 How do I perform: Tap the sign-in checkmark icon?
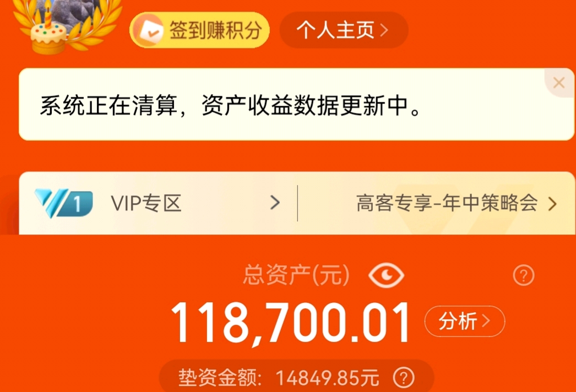[148, 30]
